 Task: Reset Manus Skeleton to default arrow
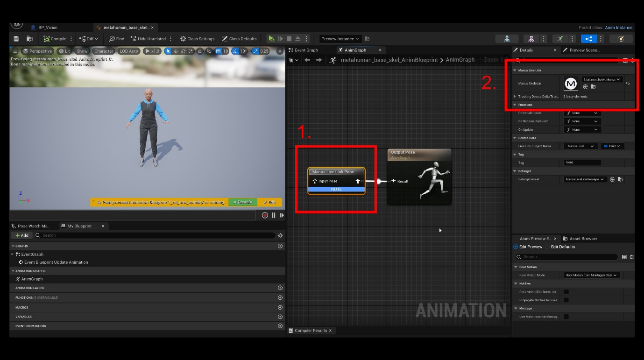click(628, 84)
